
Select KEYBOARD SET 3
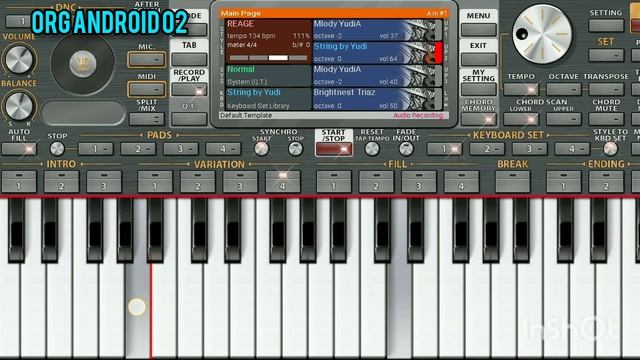tap(529, 149)
